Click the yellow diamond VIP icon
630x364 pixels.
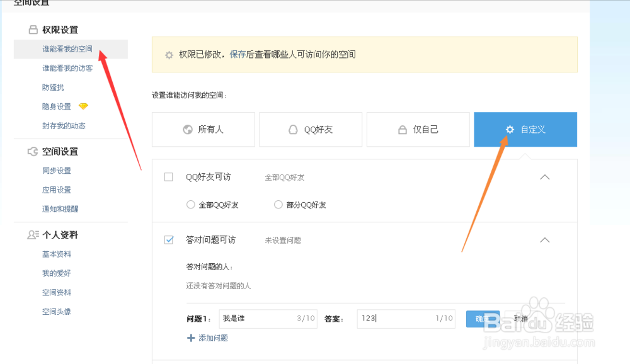[x=83, y=106]
